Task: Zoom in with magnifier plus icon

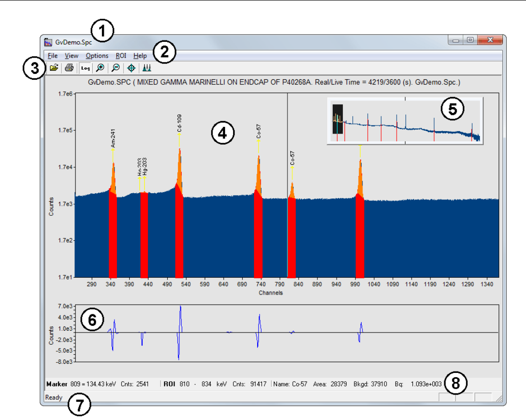Action: [100, 68]
